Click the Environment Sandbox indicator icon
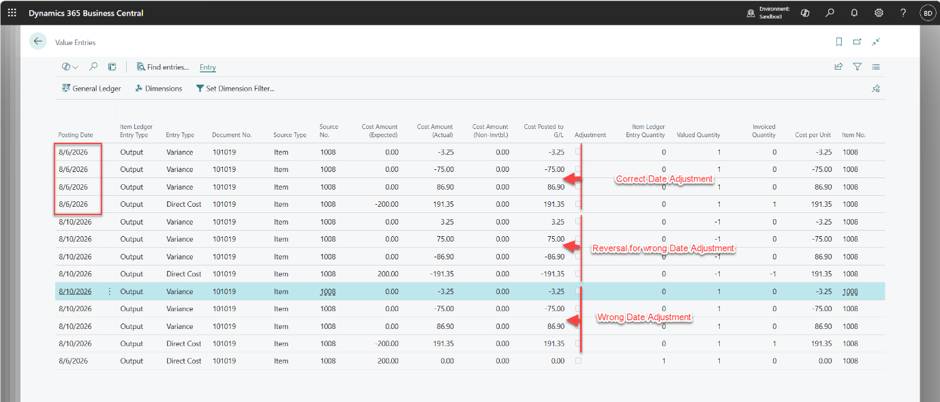 tap(751, 13)
